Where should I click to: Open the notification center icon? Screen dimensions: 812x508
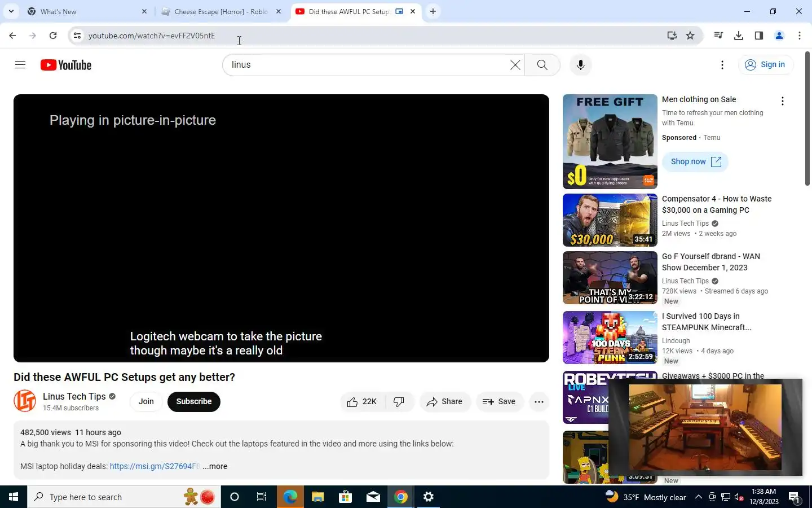pyautogui.click(x=795, y=497)
